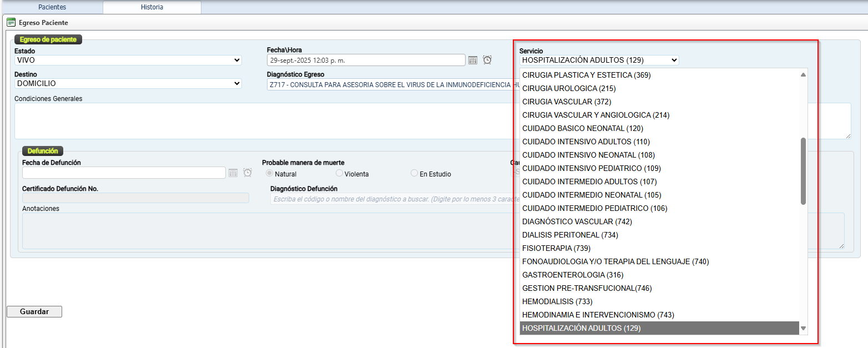Switch to the Pacientes tab
This screenshot has width=868, height=348.
click(x=52, y=7)
